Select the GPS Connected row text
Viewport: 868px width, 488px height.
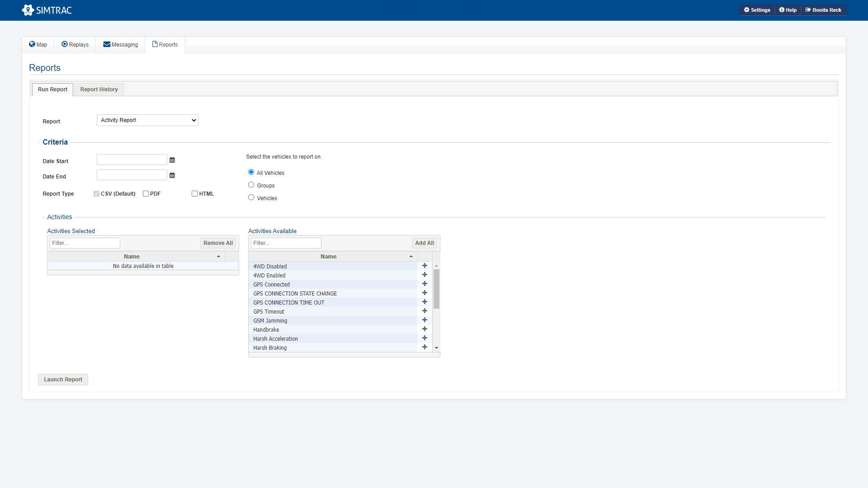pyautogui.click(x=271, y=285)
